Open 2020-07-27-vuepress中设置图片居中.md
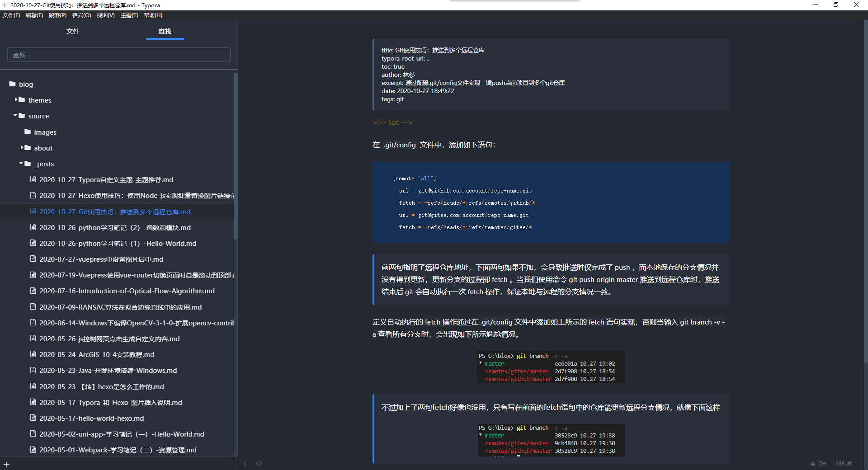 click(101, 259)
